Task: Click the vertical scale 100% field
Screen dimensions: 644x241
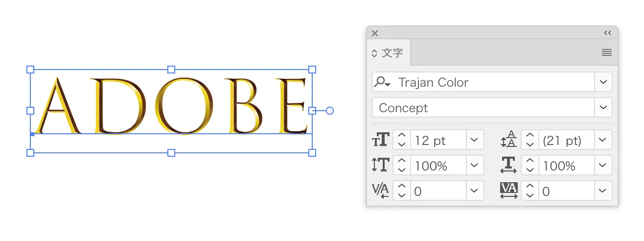Action: point(437,165)
